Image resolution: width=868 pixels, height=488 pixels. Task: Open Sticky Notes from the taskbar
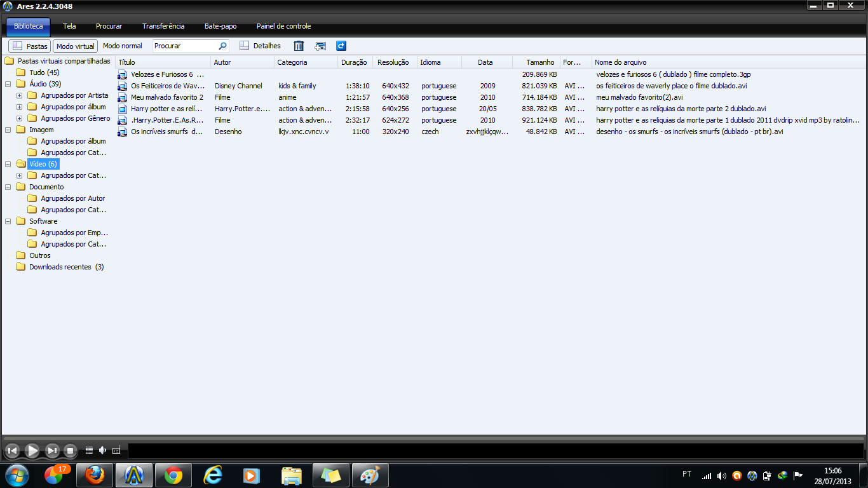click(x=331, y=475)
